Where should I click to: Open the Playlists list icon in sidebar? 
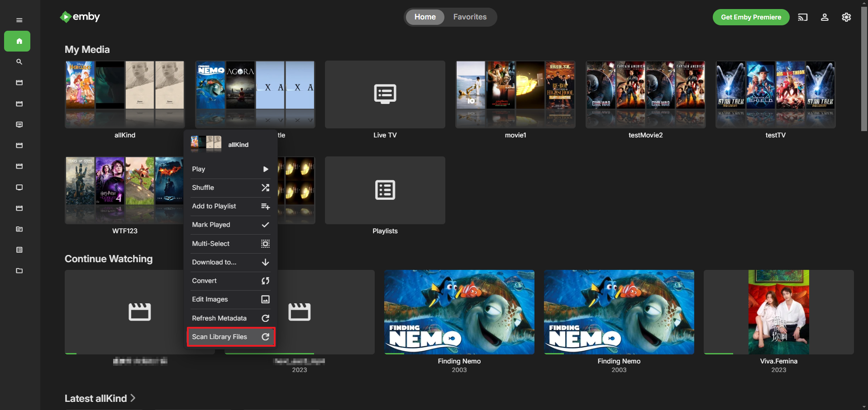[x=19, y=250]
